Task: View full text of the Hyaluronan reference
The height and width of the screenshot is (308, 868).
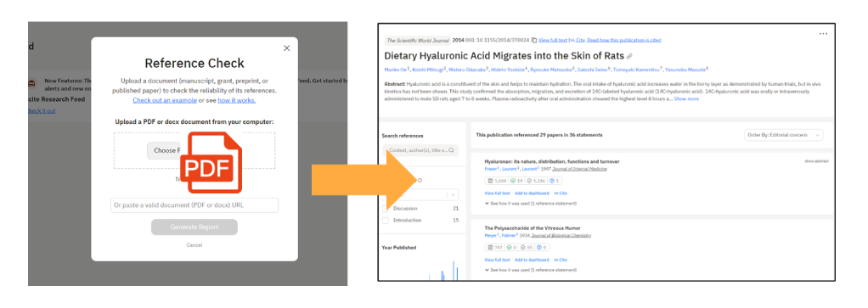Action: click(x=497, y=193)
